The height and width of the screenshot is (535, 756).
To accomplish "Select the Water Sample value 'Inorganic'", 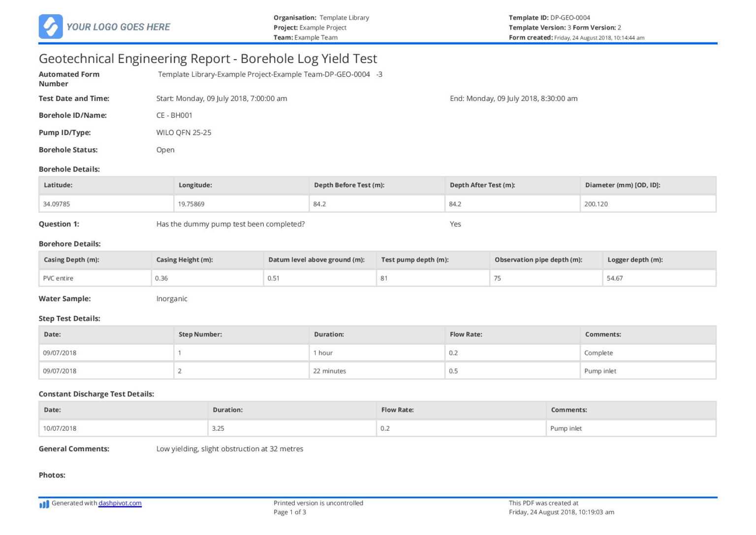I will coord(172,298).
